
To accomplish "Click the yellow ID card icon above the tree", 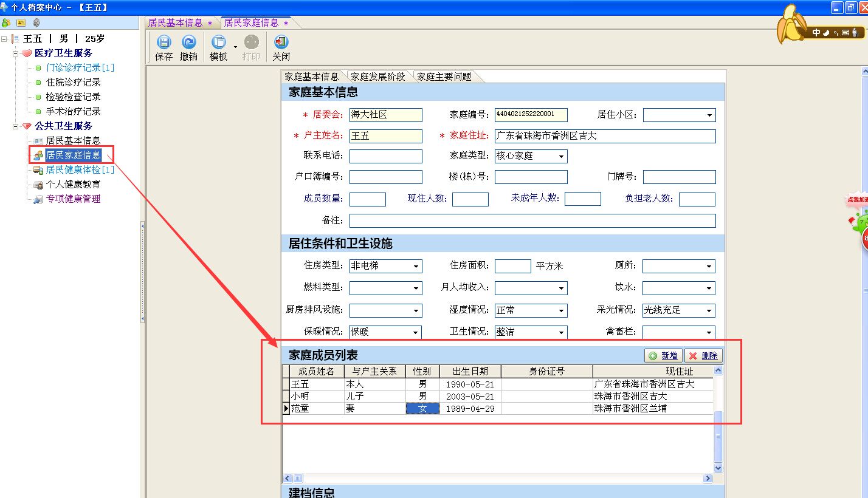I will pos(21,22).
